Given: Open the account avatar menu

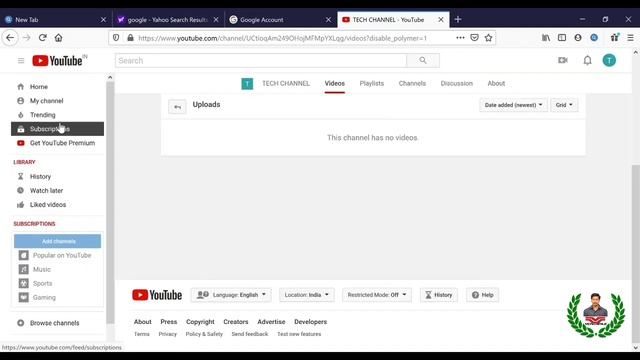Looking at the screenshot, I should pos(609,60).
